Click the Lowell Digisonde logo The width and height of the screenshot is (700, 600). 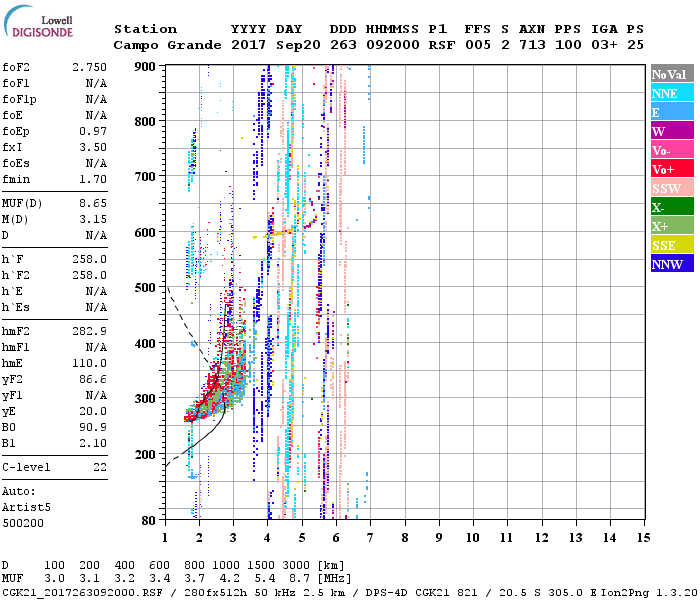pyautogui.click(x=38, y=22)
